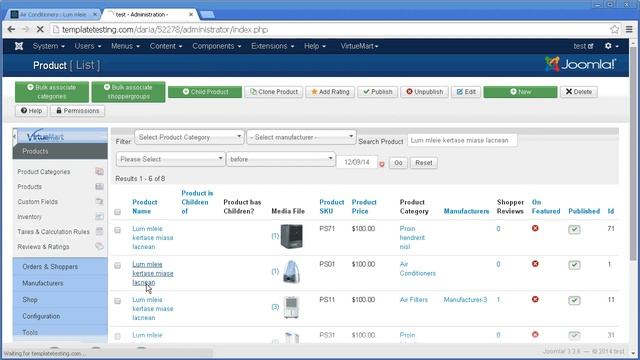This screenshot has height=360, width=640.
Task: Click the Go filter button
Action: point(398,163)
